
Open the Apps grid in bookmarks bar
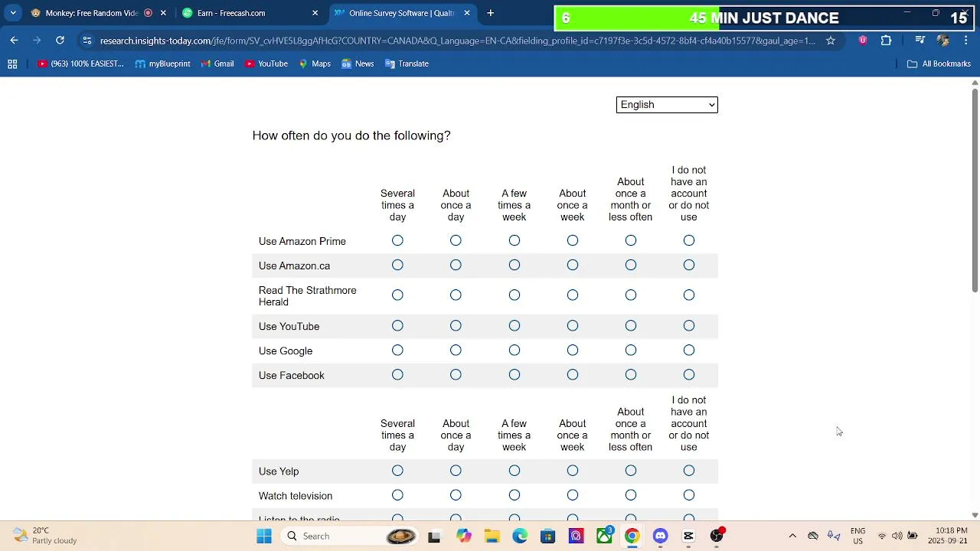[x=12, y=64]
